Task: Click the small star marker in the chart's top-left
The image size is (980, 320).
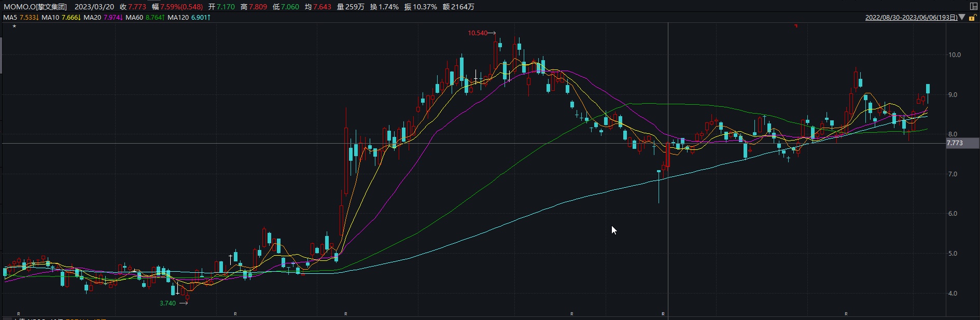Action: tap(14, 26)
